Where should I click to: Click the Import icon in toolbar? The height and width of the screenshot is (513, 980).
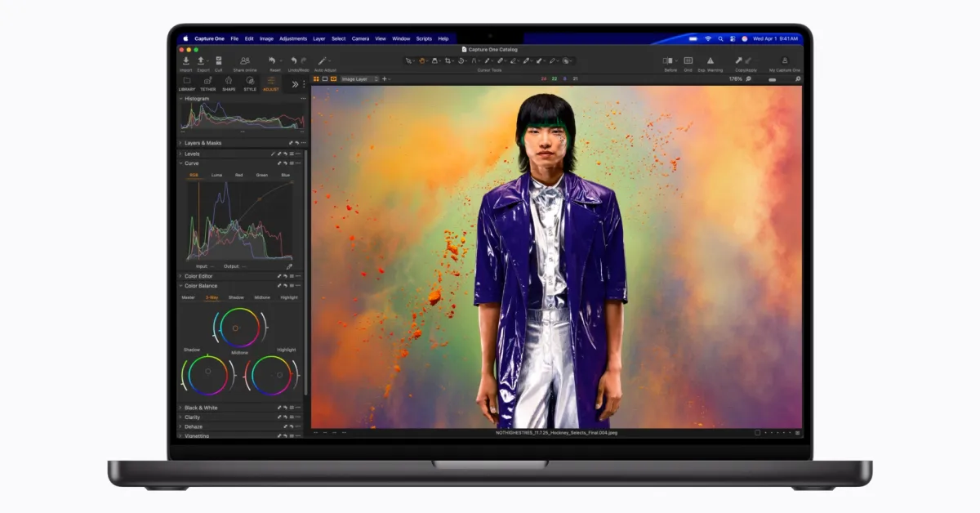pyautogui.click(x=186, y=61)
